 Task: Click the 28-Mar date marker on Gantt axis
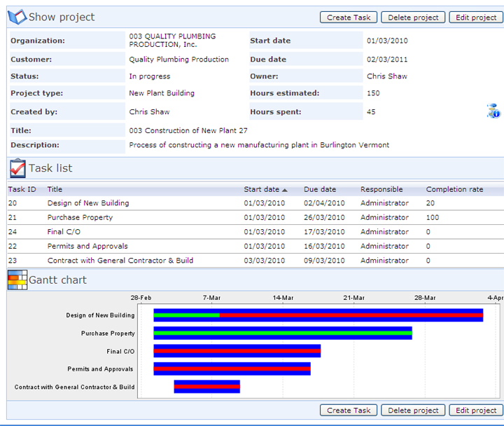[x=425, y=298]
